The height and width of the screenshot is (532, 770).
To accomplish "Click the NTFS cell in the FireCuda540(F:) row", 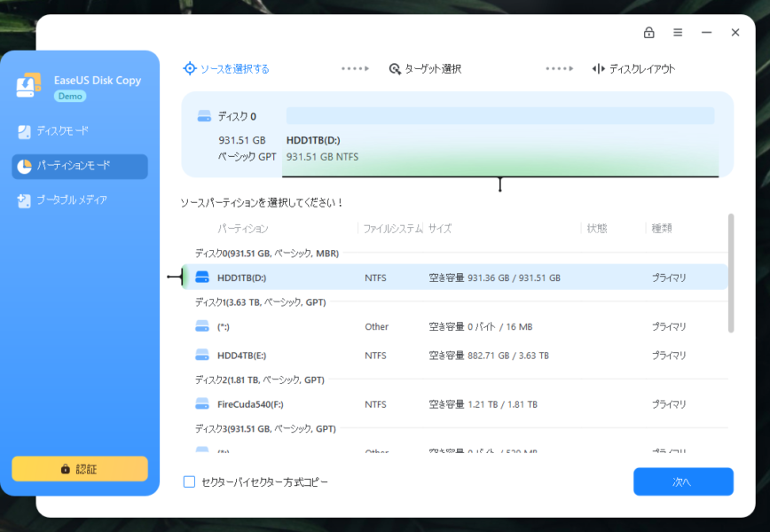I will click(375, 404).
